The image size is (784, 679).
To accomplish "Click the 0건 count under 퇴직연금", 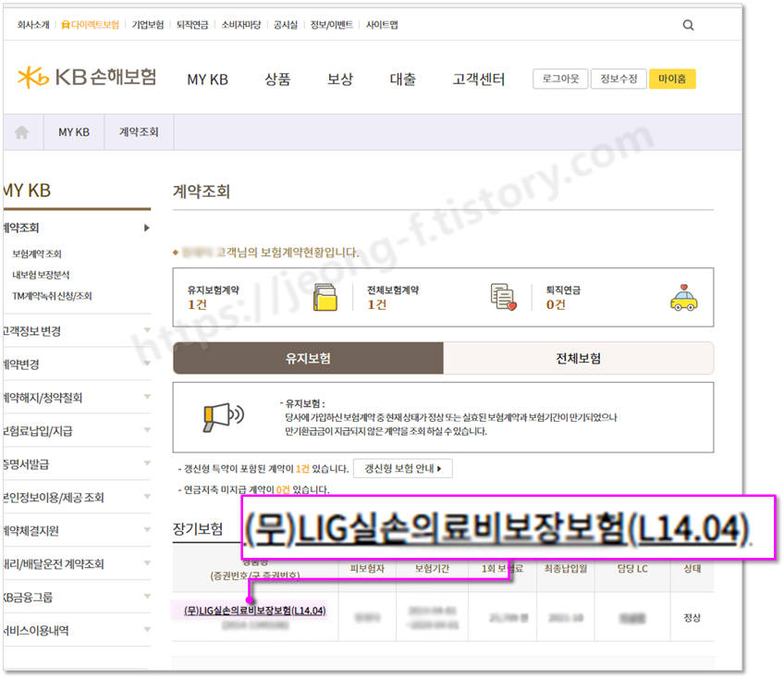I will tap(556, 304).
